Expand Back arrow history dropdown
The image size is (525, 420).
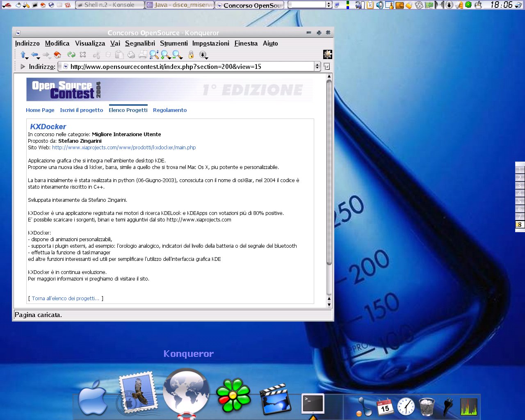click(x=38, y=58)
